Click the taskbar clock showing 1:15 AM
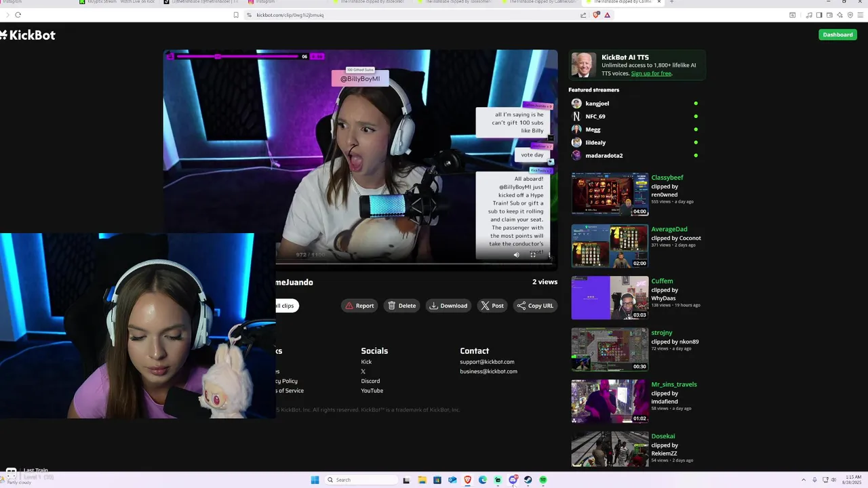This screenshot has height=488, width=868. point(852,480)
